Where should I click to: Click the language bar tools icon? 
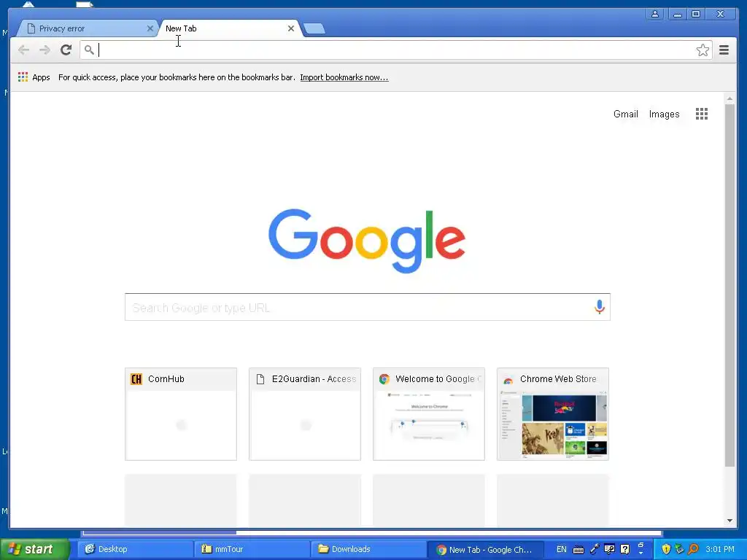[x=609, y=549]
